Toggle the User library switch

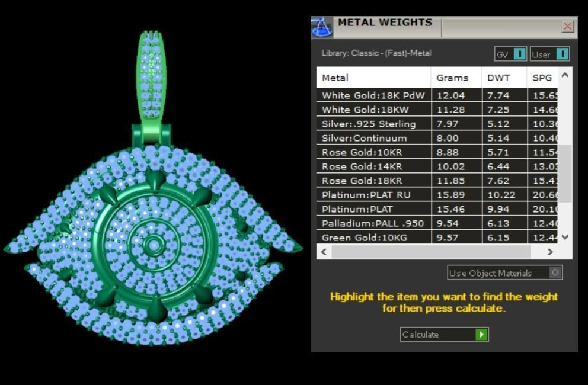(549, 54)
